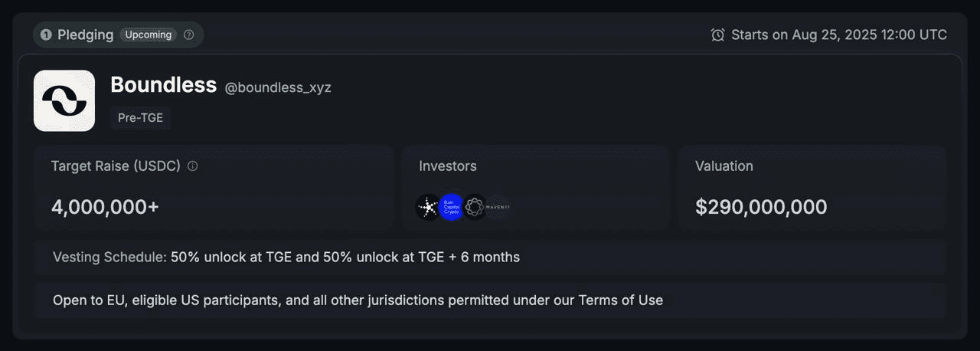980x351 pixels.
Task: Click the 4,000,000+ target raise amount
Action: point(105,207)
